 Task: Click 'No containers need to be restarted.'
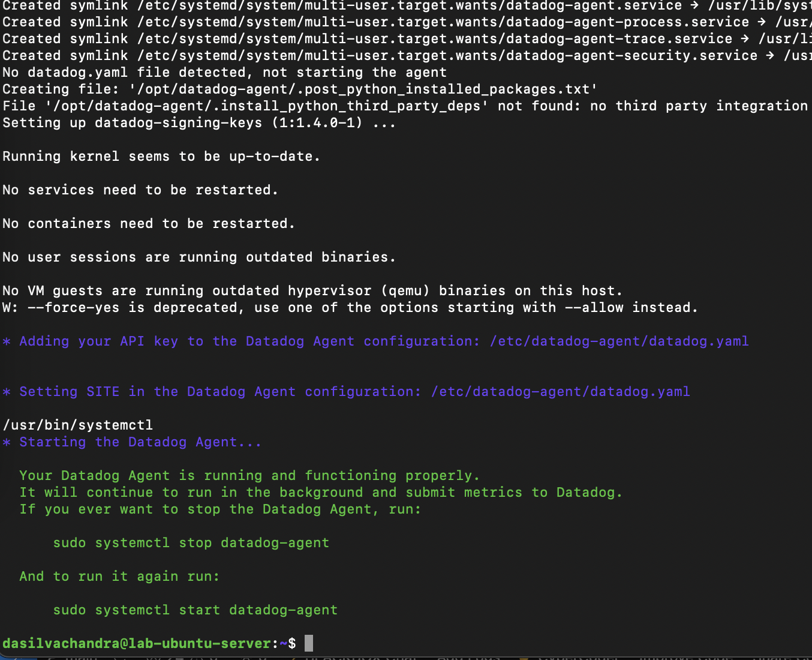point(149,224)
